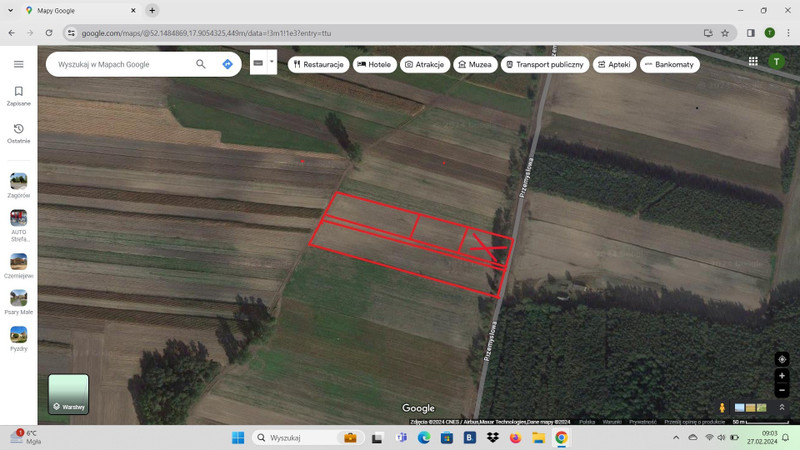Open Chrome from the Windows taskbar

561,438
